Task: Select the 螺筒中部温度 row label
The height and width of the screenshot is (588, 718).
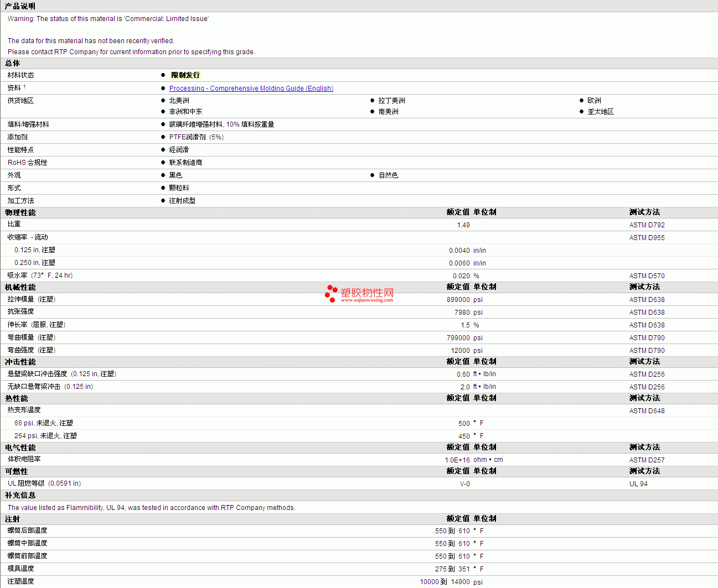Action: (x=28, y=543)
